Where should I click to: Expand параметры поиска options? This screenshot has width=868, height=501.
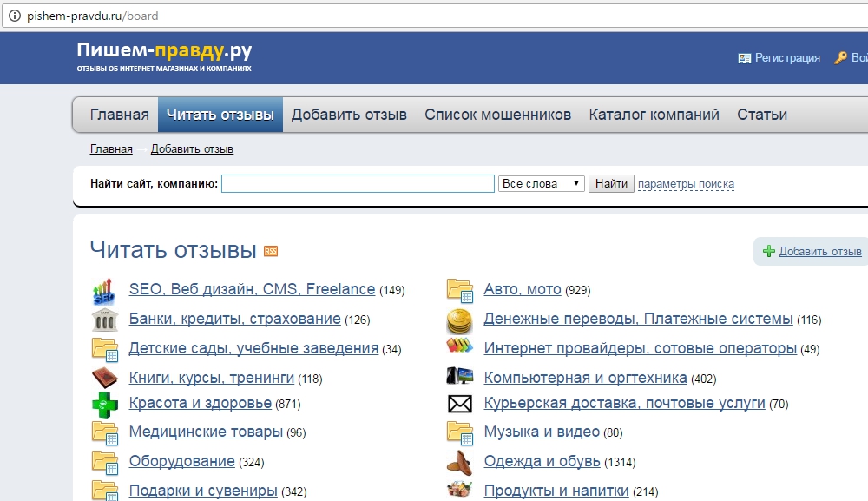686,184
